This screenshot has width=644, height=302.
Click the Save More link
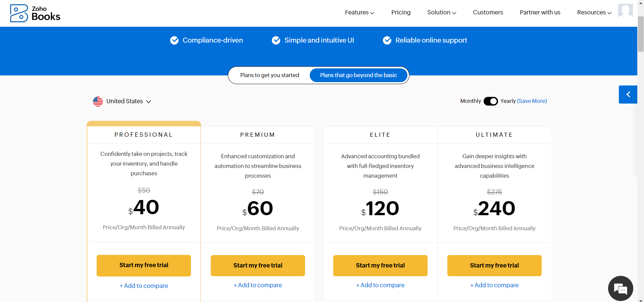tap(532, 101)
